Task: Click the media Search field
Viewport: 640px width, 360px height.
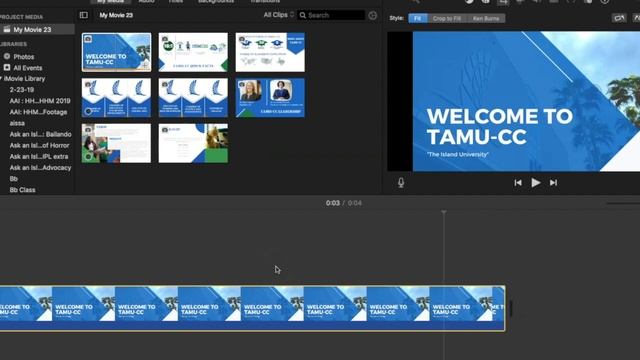Action: pyautogui.click(x=331, y=15)
